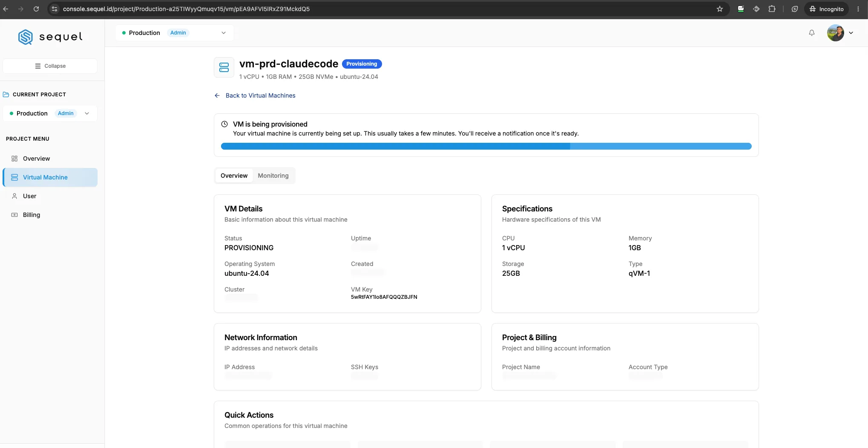This screenshot has width=868, height=448.
Task: Click the site information icon in address bar
Action: 55,9
